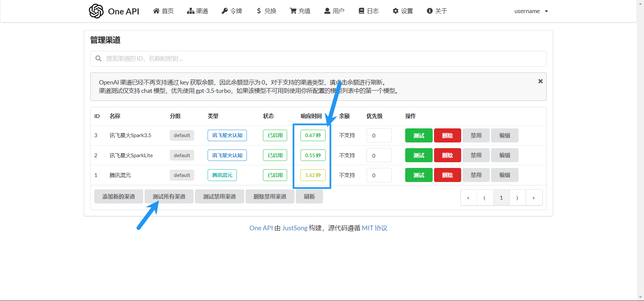644x301 pixels.
Task: Edit the 讯飞星火Spark3.5 channel
Action: tap(504, 135)
